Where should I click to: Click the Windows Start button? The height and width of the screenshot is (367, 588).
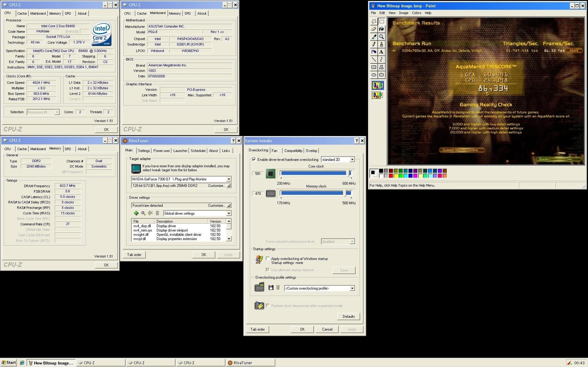8,363
